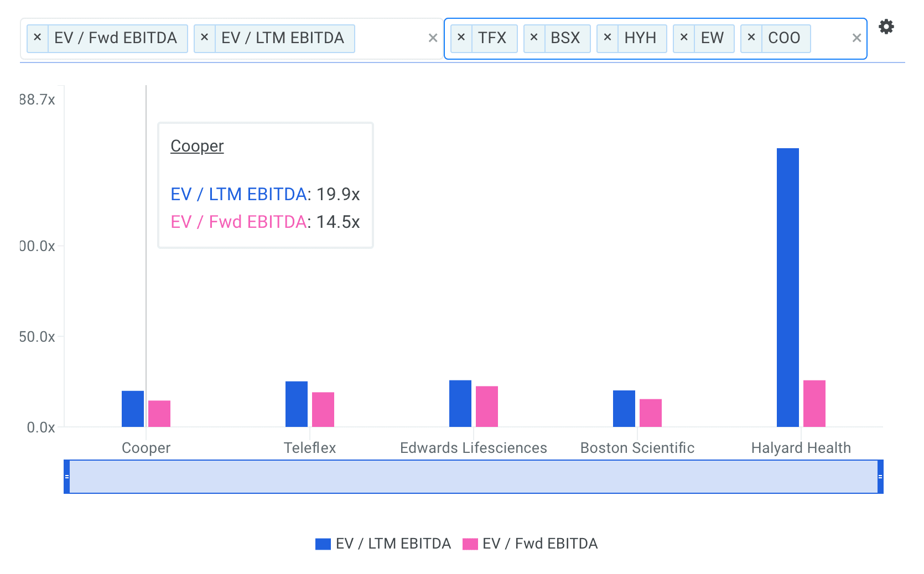Open the Cooper link in tooltip
Image resolution: width=924 pixels, height=574 pixels.
coord(197,146)
